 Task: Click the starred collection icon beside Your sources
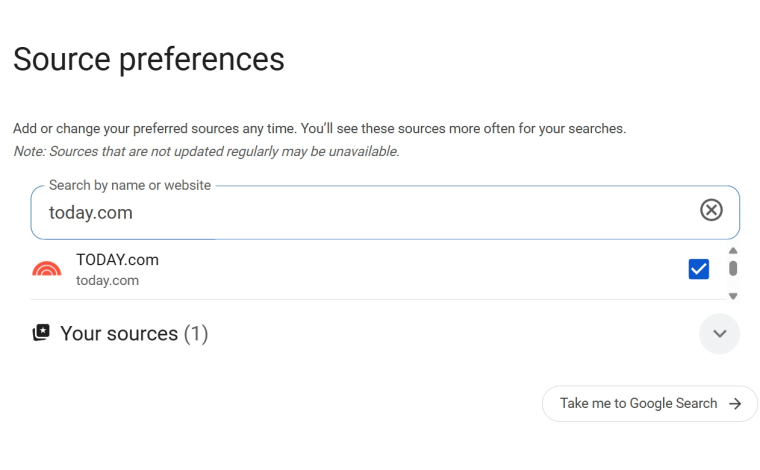point(41,333)
